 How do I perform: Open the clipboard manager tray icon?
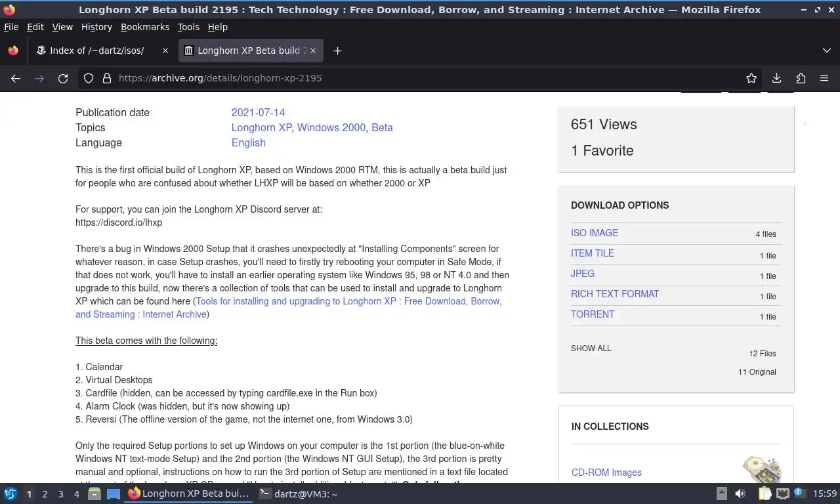pyautogui.click(x=765, y=493)
